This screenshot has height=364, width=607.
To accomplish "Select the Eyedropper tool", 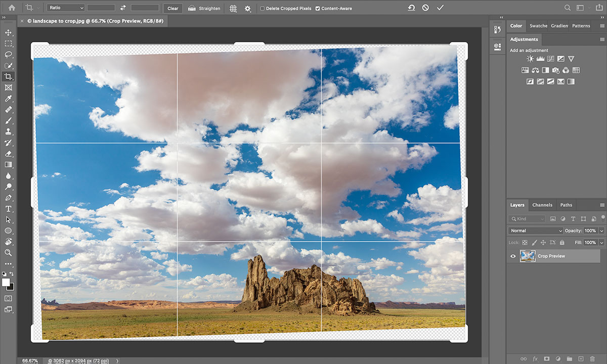I will pos(8,99).
